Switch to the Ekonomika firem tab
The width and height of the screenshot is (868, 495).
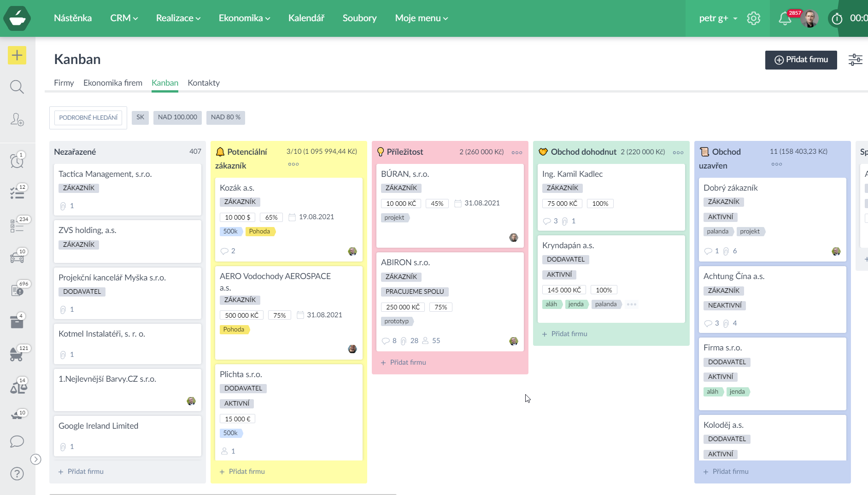click(x=113, y=83)
